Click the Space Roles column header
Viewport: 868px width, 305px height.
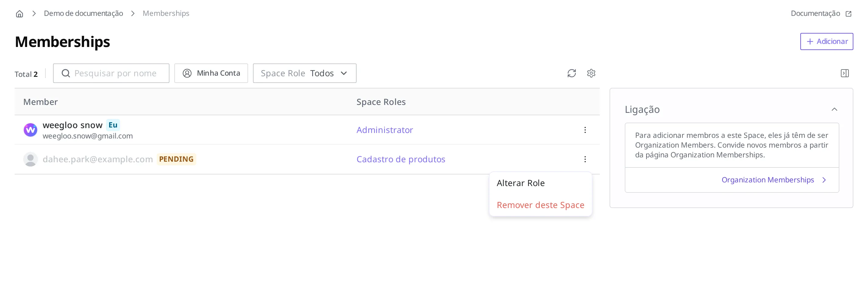381,102
